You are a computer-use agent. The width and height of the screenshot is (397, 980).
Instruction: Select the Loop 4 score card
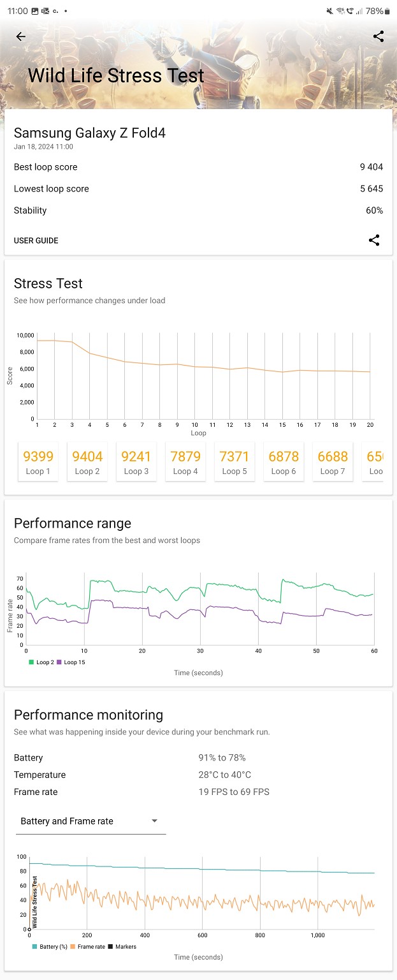point(185,462)
